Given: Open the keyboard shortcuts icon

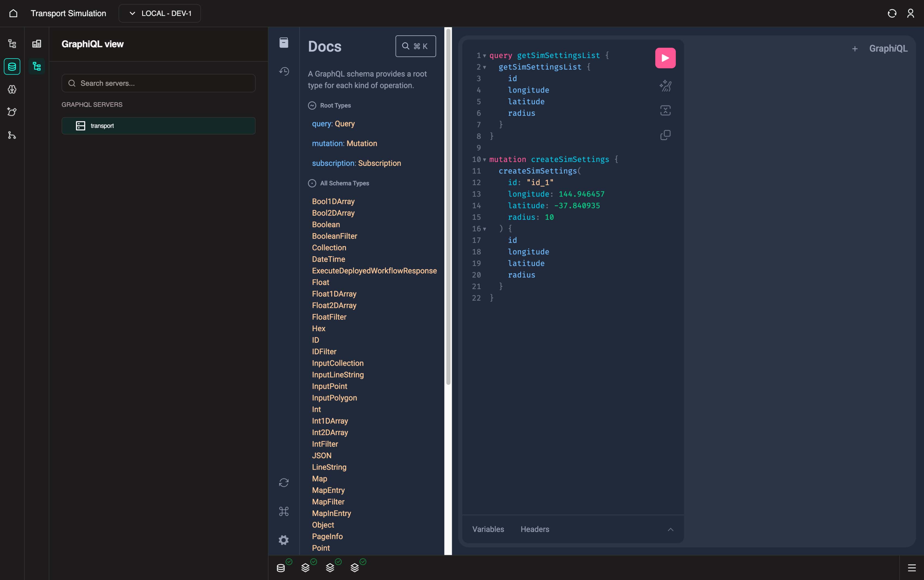Looking at the screenshot, I should (x=284, y=511).
